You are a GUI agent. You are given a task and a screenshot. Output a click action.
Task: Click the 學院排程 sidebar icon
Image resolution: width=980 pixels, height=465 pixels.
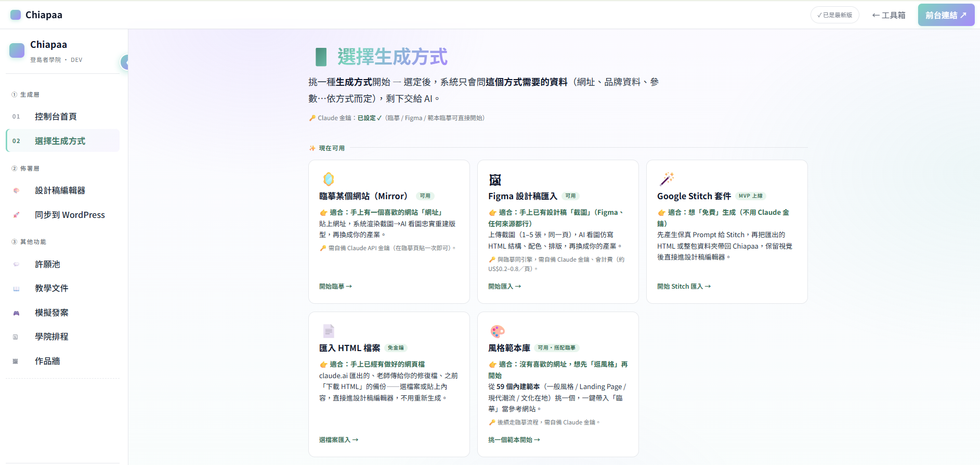16,337
